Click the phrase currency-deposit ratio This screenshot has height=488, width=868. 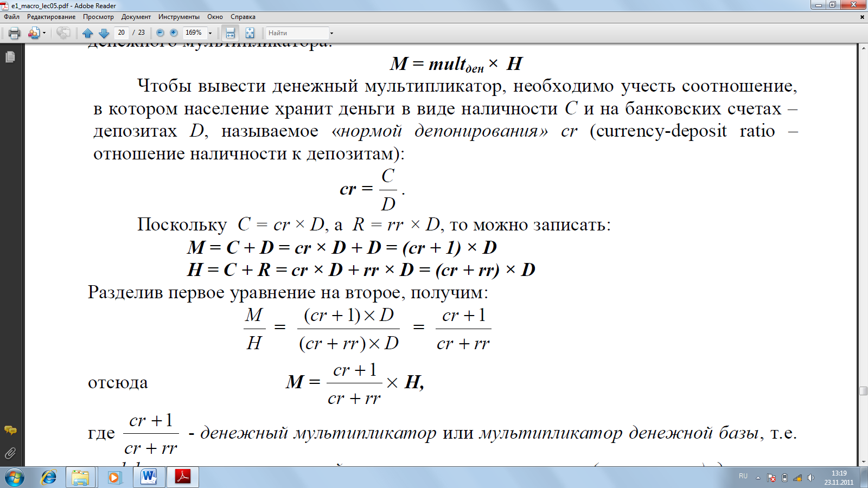[x=686, y=131]
